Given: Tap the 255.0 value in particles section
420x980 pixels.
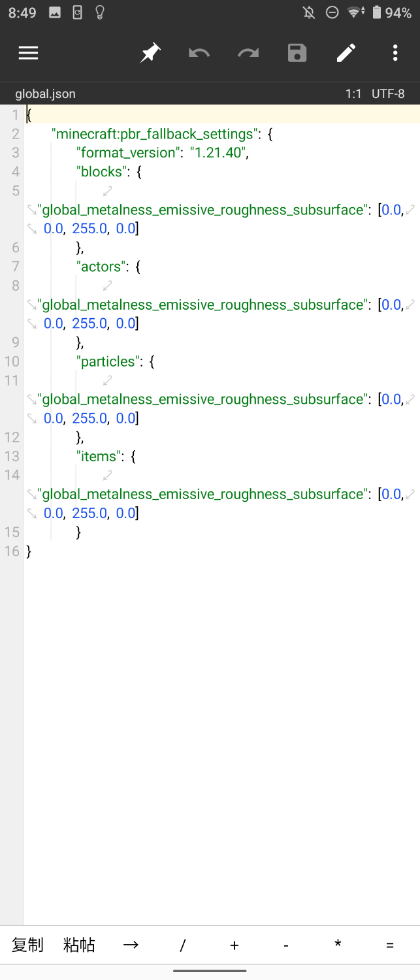Looking at the screenshot, I should point(90,418).
